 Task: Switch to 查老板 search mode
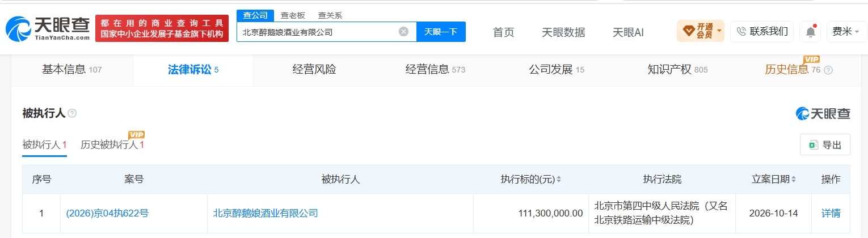coord(293,16)
